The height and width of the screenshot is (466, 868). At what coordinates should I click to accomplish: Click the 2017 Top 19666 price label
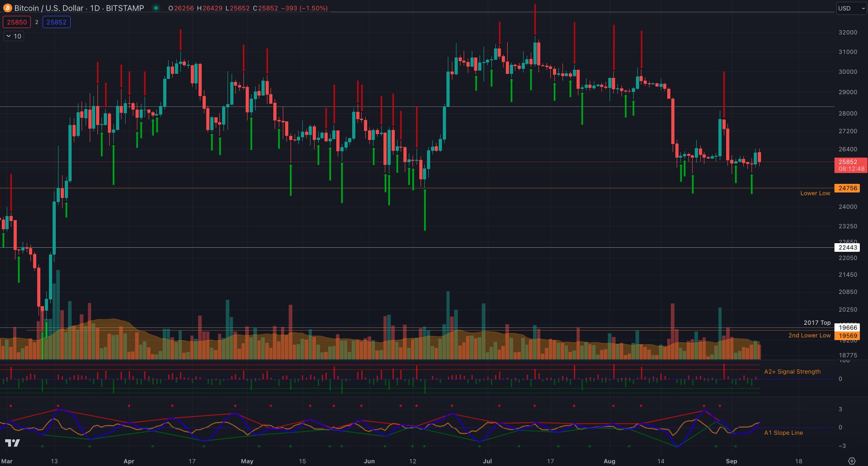(x=848, y=327)
